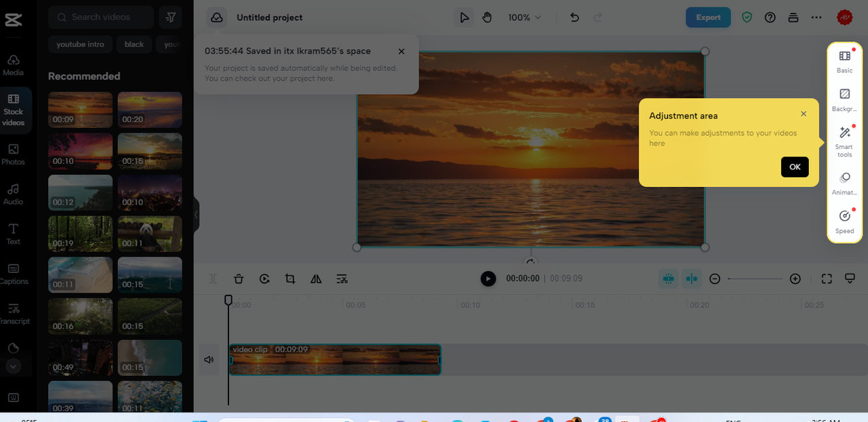The height and width of the screenshot is (422, 868).
Task: Click the comment display icon
Action: coord(850,278)
